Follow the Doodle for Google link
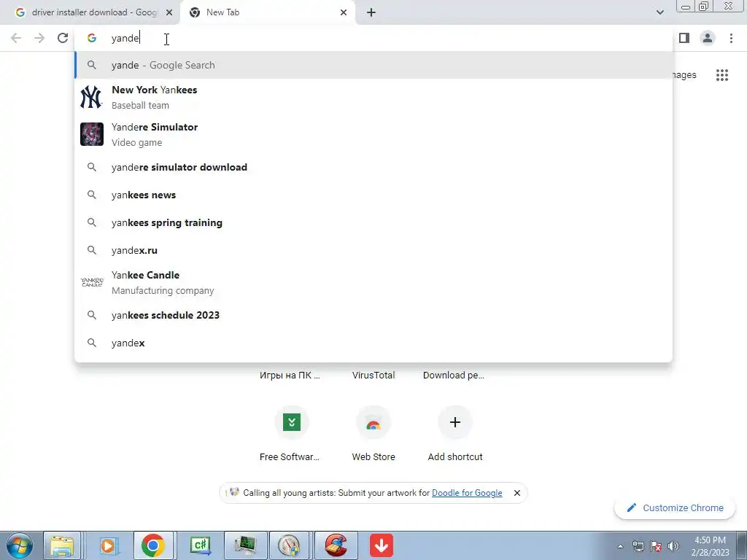The width and height of the screenshot is (747, 560). [x=467, y=493]
